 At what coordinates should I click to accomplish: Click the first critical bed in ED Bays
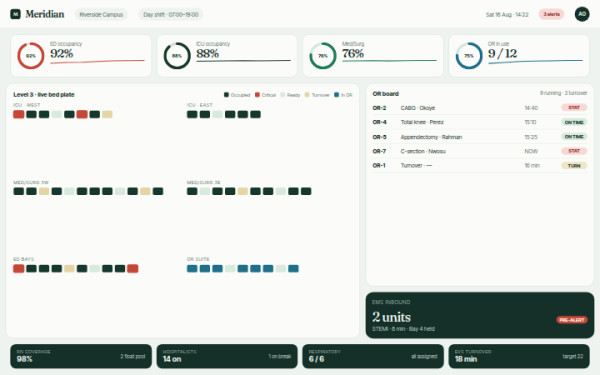tap(19, 269)
